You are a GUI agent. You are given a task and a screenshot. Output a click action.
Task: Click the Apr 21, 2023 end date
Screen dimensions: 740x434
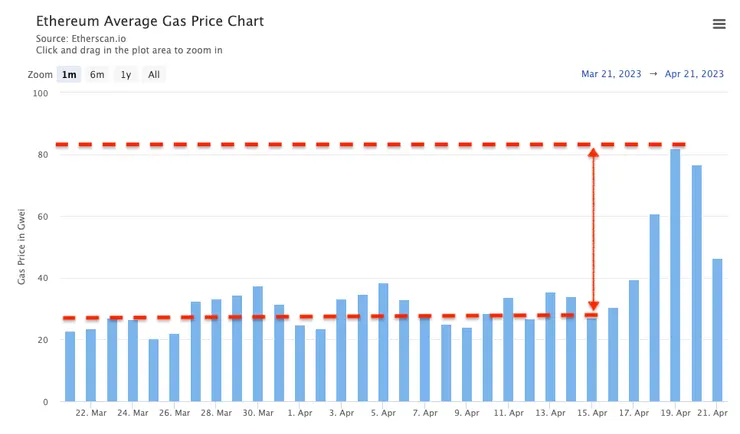[693, 74]
